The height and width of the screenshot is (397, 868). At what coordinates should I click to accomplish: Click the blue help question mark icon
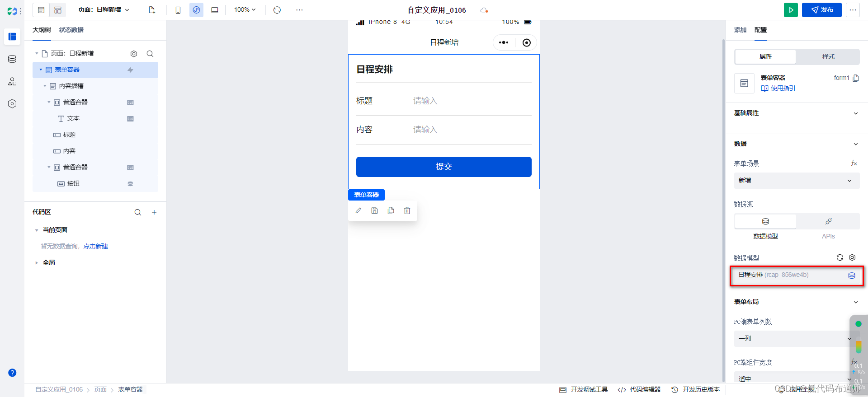[x=12, y=373]
